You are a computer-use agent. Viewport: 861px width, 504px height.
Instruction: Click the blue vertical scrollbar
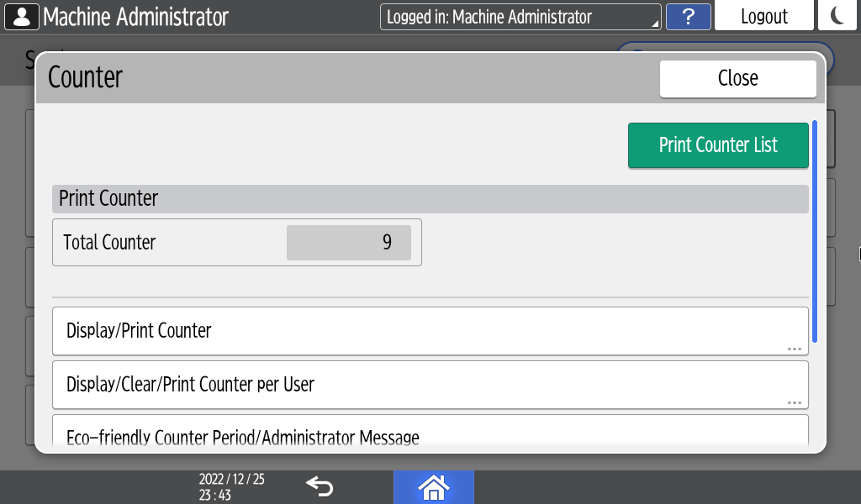tap(814, 231)
